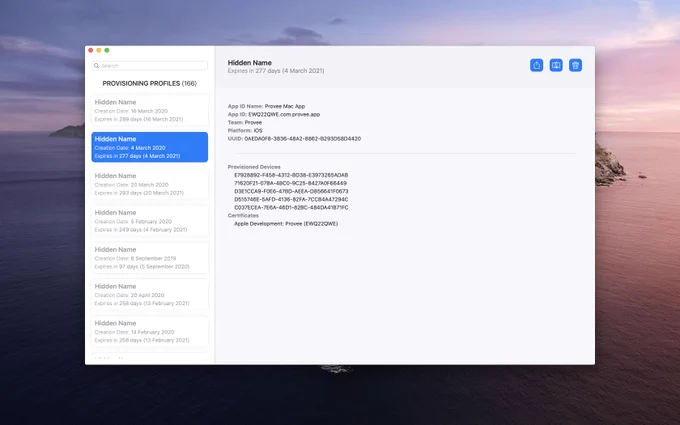Screen dimensions: 680x425
Task: Select profile created 20 March 2020
Action: pos(150,184)
